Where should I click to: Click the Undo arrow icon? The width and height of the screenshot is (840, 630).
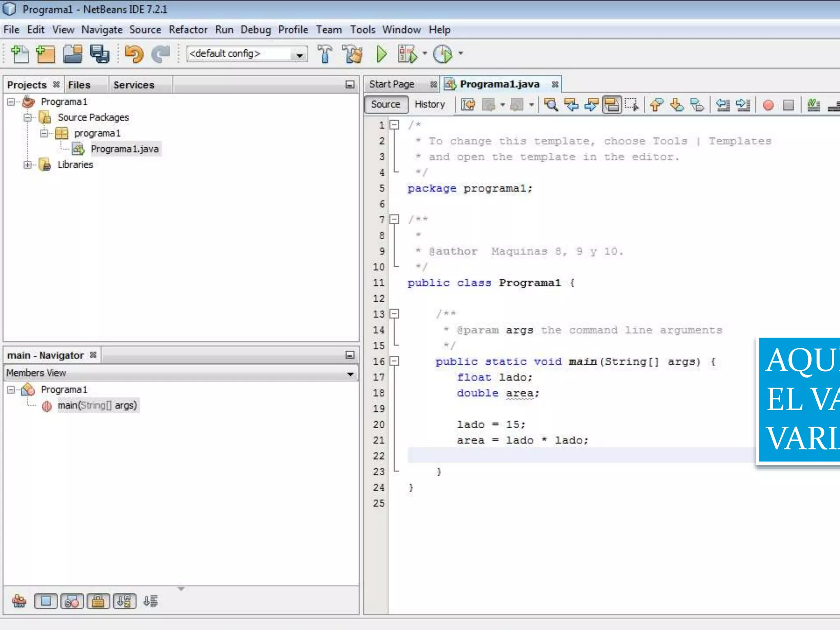[x=134, y=54]
